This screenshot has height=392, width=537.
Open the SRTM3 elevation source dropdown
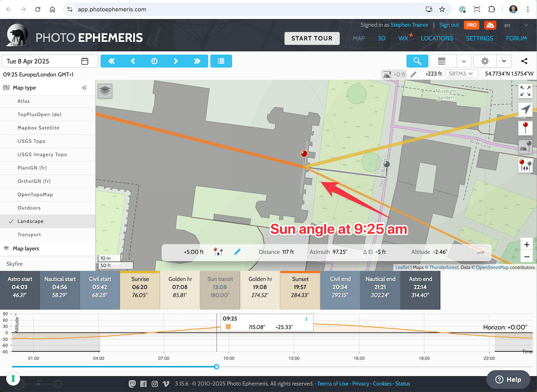click(x=461, y=74)
